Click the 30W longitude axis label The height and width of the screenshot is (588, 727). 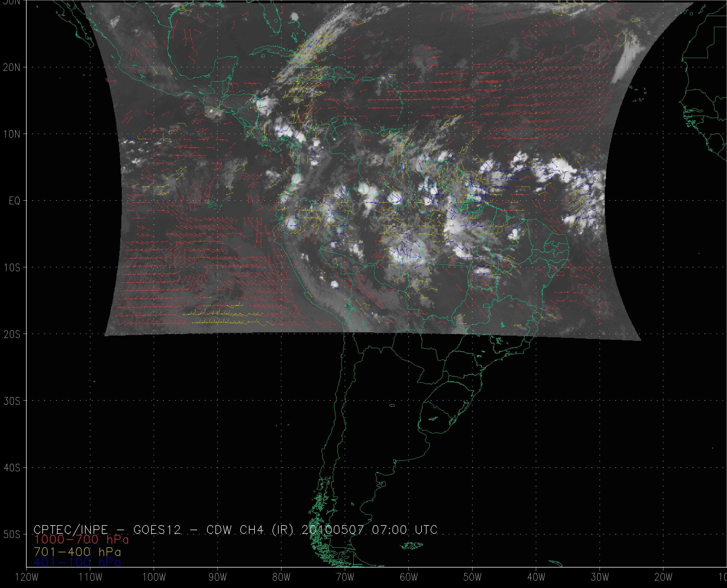[600, 577]
